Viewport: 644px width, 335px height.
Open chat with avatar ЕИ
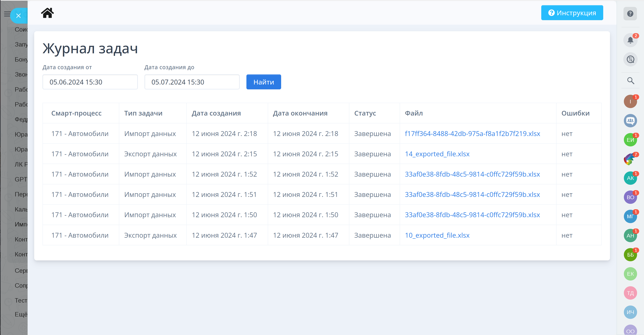coord(630,140)
